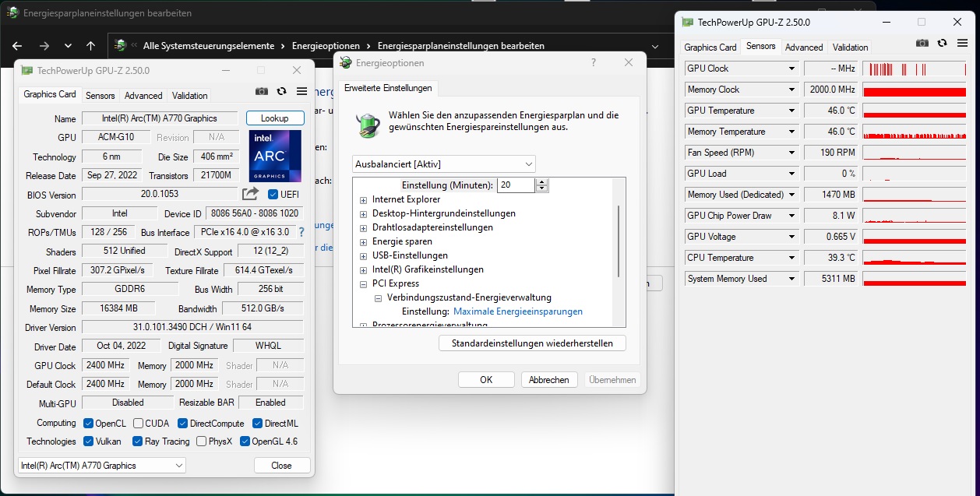This screenshot has width=980, height=496.
Task: Switch to Sensors tab in left GPU-Z window
Action: click(100, 96)
